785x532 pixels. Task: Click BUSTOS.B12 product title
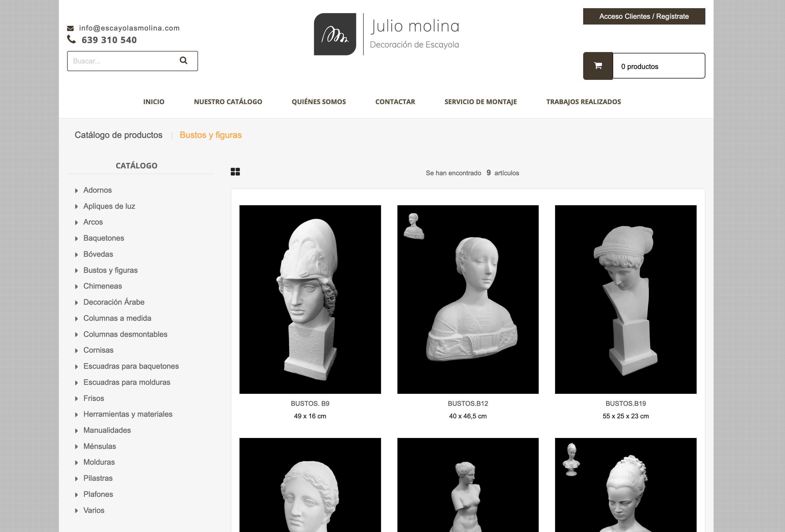tap(468, 403)
